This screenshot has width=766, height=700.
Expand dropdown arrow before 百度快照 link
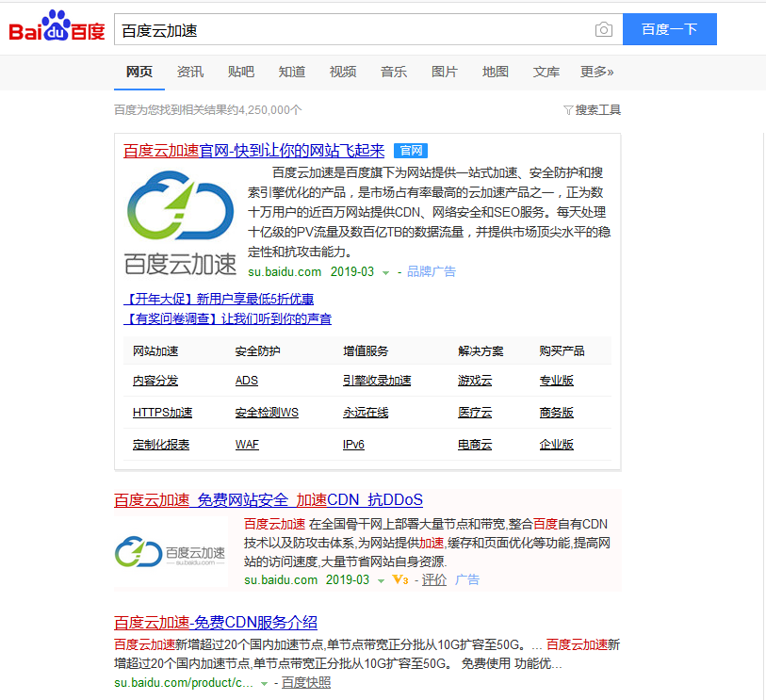[265, 683]
